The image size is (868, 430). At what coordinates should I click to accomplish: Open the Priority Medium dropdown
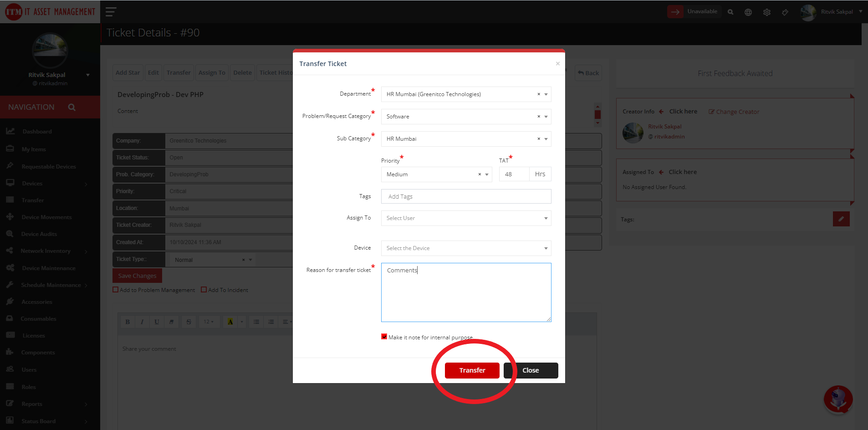click(436, 174)
